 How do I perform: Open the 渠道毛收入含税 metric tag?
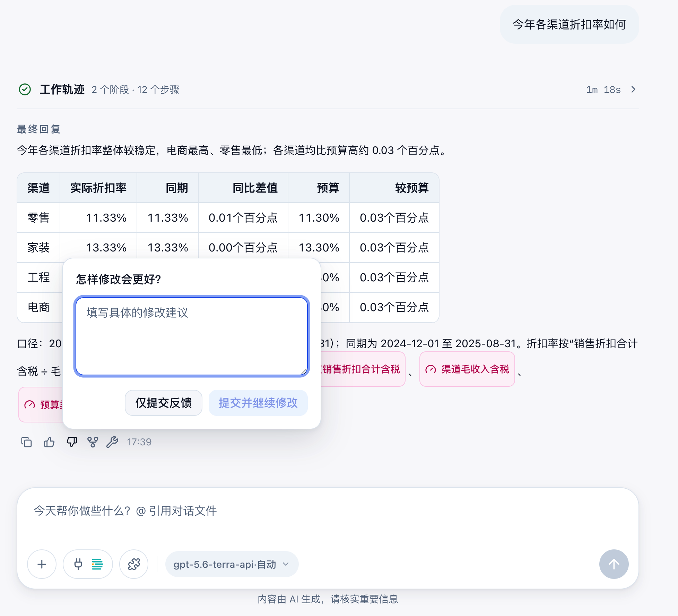[x=467, y=369]
